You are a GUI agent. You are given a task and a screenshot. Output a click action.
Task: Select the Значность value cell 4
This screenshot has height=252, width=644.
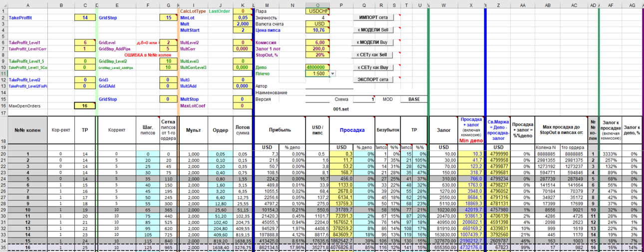pos(318,17)
